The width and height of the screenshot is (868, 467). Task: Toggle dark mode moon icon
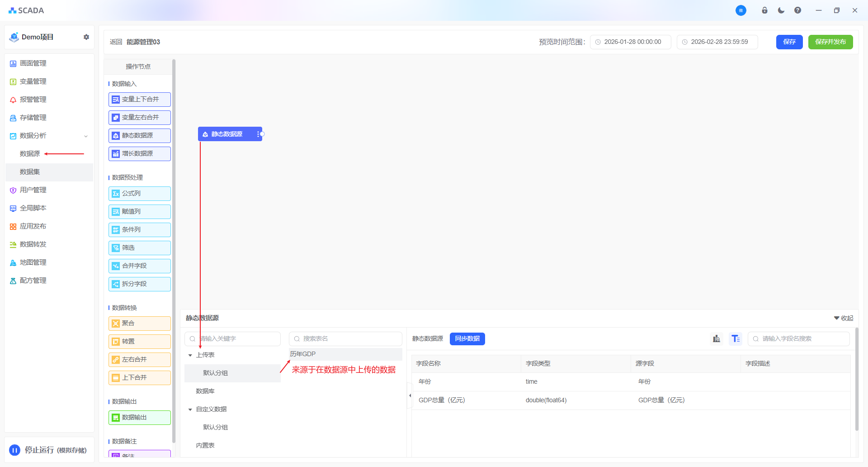(781, 10)
